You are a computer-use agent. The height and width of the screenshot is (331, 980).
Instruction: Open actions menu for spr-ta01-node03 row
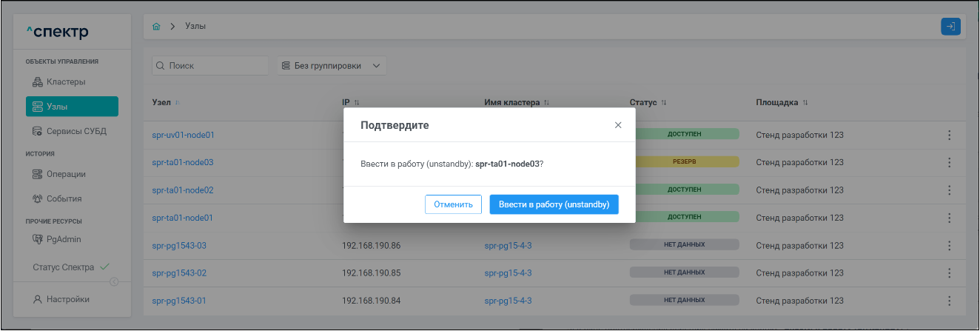coord(949,162)
